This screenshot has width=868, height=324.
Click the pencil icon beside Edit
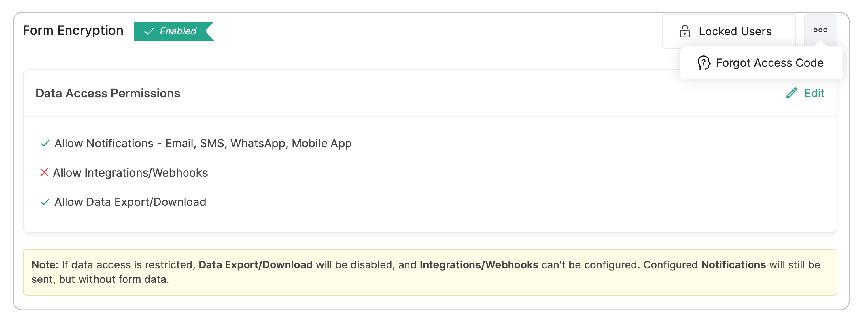791,93
